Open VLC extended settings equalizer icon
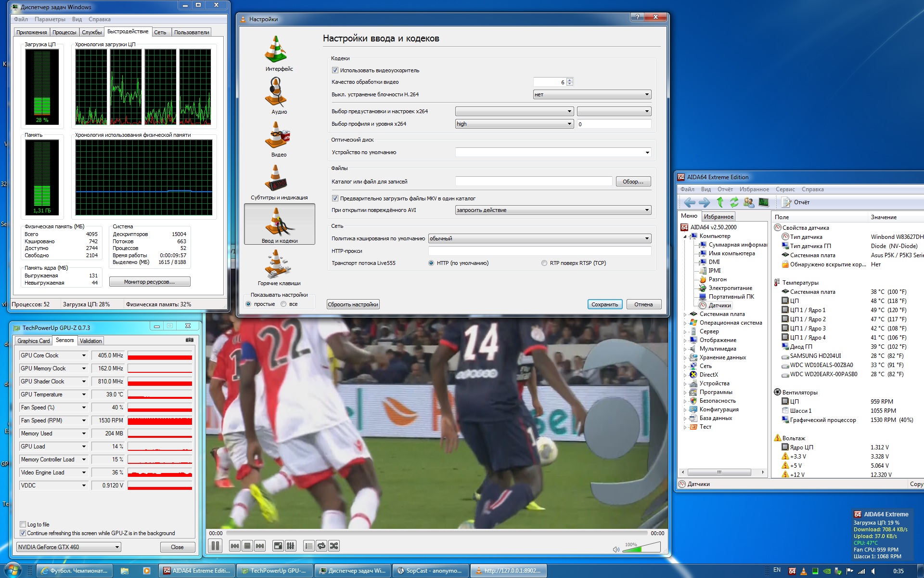The height and width of the screenshot is (578, 924). pyautogui.click(x=291, y=546)
